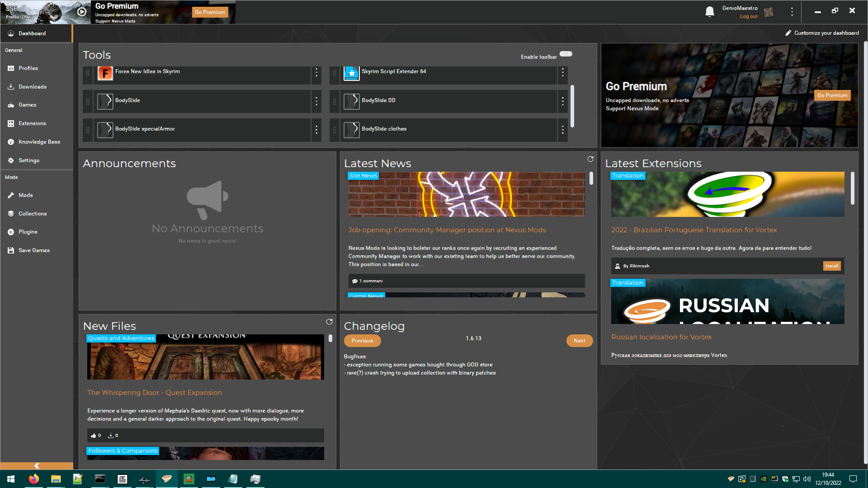
Task: Collapse the sidebar with the arrow
Action: 37,466
